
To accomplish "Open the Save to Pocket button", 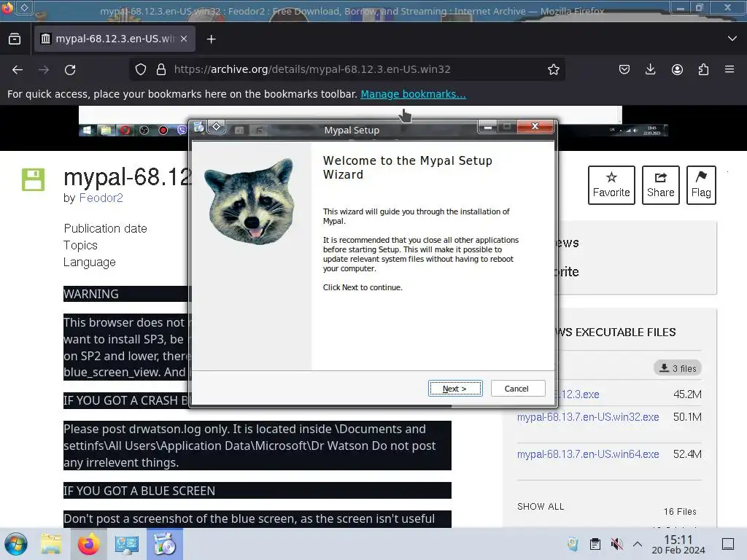I will [624, 69].
